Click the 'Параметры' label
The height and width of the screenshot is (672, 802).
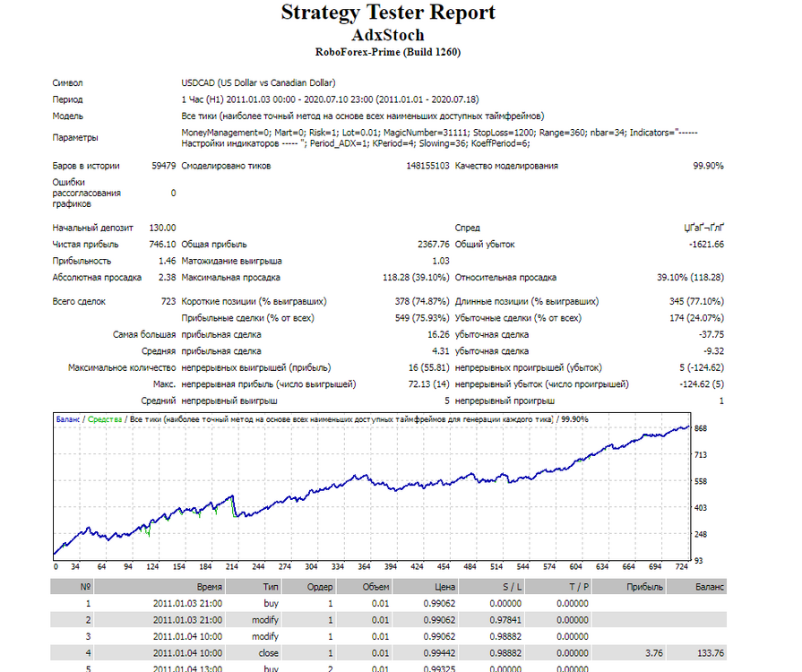click(75, 138)
